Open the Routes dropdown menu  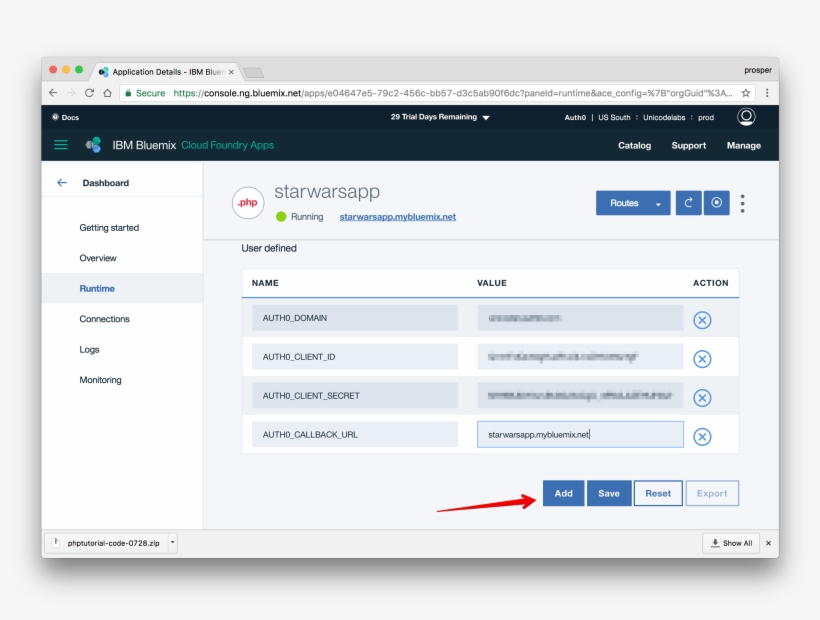(x=632, y=202)
